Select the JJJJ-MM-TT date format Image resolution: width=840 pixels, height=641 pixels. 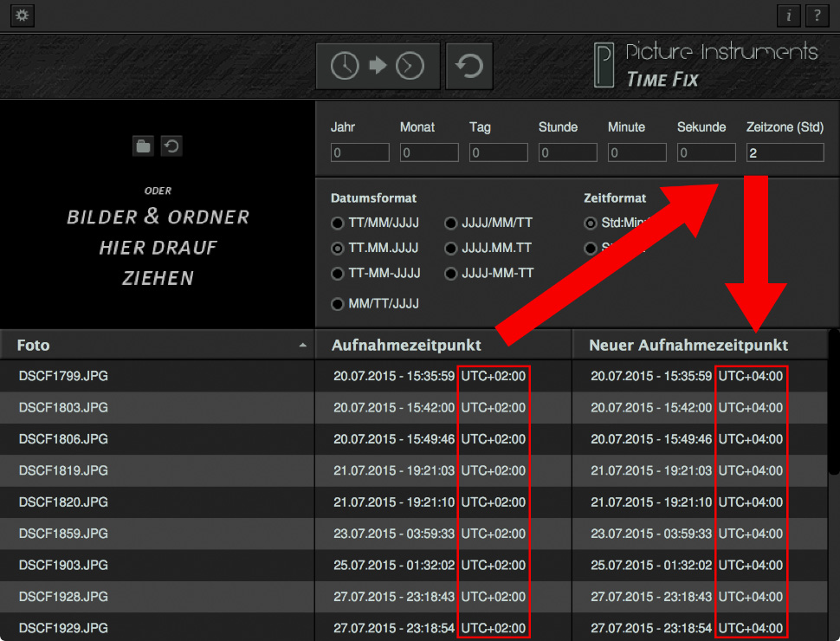[x=450, y=274]
